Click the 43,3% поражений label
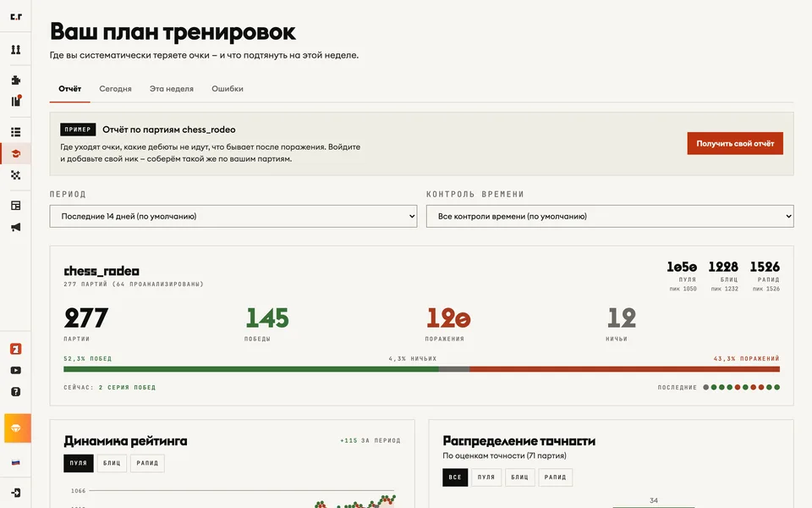The height and width of the screenshot is (508, 812). [x=746, y=359]
